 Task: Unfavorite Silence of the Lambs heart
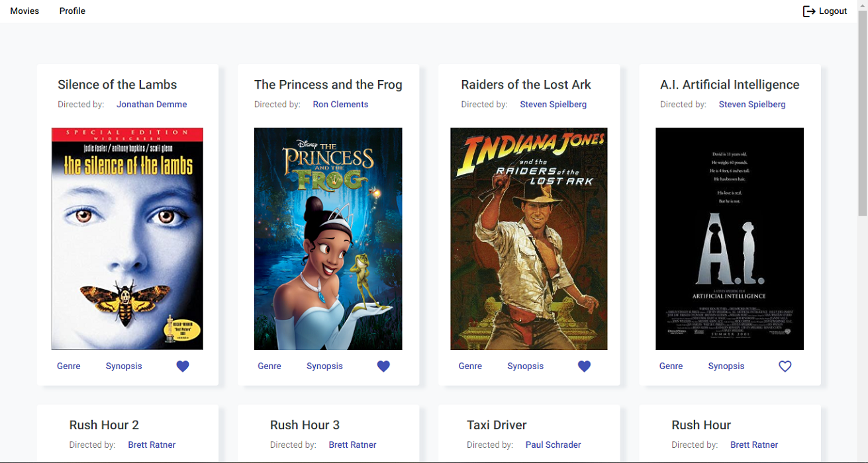click(x=183, y=366)
